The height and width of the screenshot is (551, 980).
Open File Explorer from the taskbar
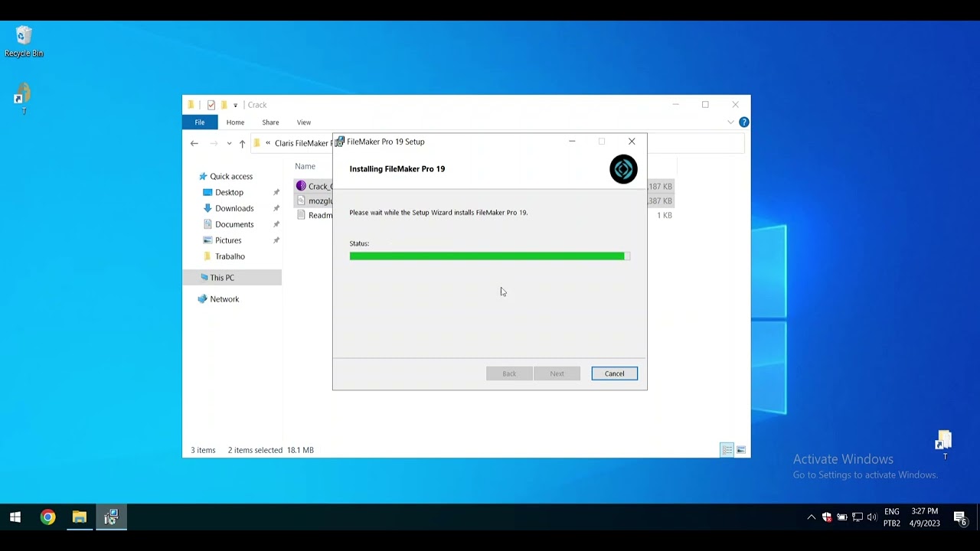coord(79,518)
